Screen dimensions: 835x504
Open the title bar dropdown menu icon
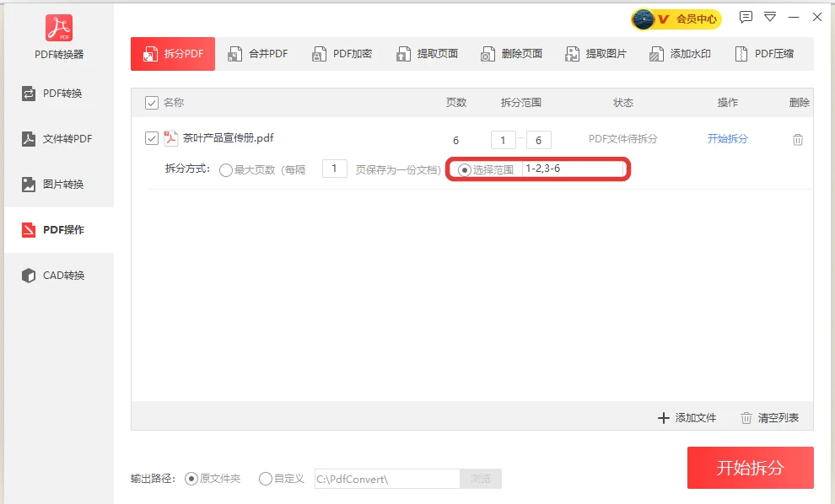[770, 17]
